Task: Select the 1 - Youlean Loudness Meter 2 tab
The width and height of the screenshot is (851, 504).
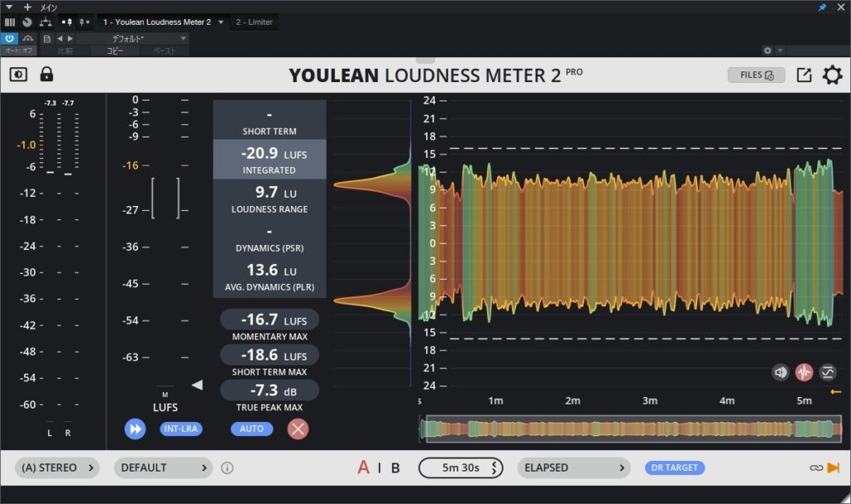Action: click(x=157, y=22)
